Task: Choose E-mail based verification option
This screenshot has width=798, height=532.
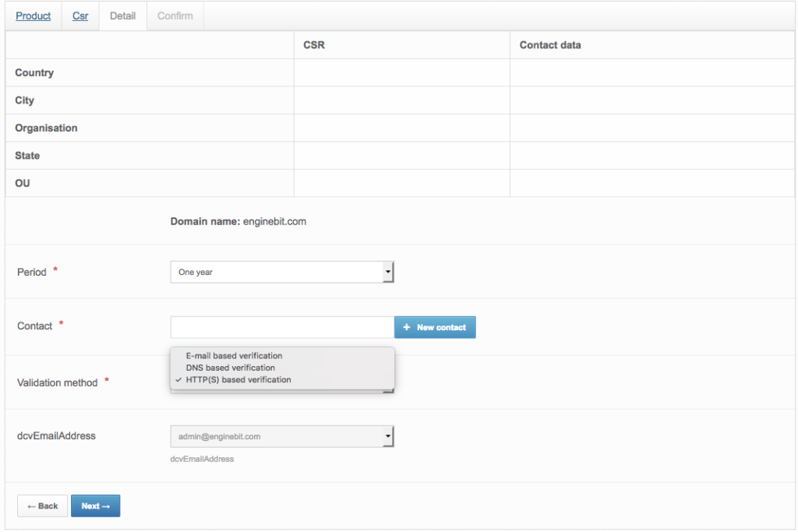Action: [234, 355]
